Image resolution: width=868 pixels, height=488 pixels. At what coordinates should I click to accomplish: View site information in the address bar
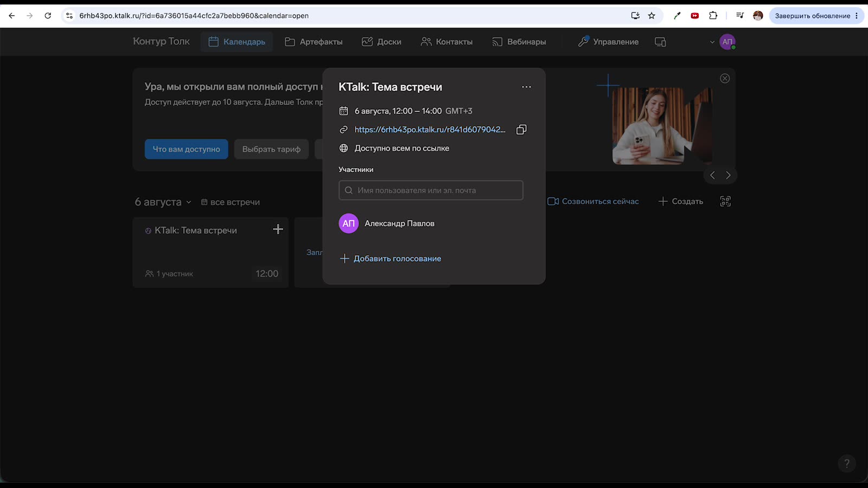(69, 16)
